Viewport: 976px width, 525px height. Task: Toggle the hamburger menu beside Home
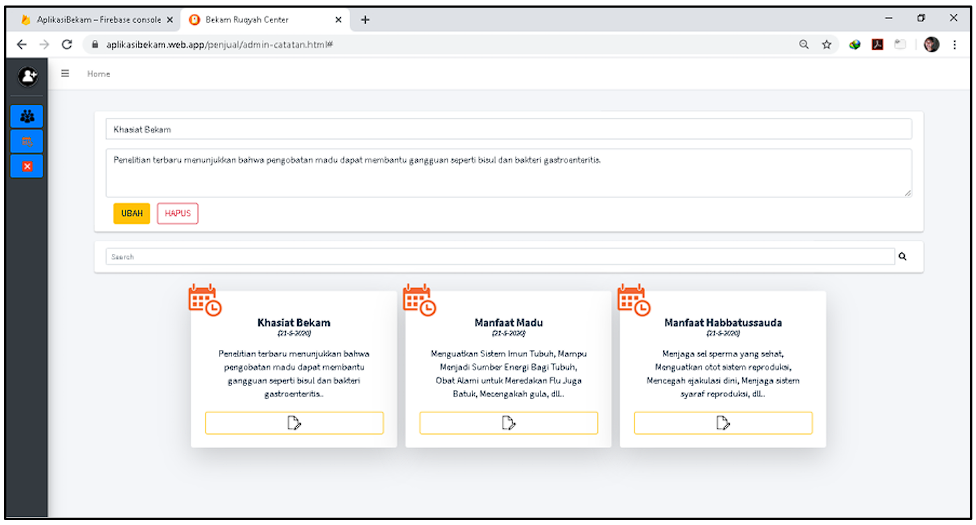click(x=66, y=73)
